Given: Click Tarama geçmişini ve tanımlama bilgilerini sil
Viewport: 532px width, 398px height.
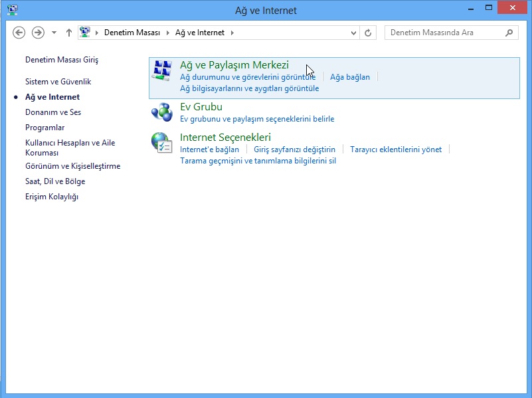Looking at the screenshot, I should pos(258,161).
